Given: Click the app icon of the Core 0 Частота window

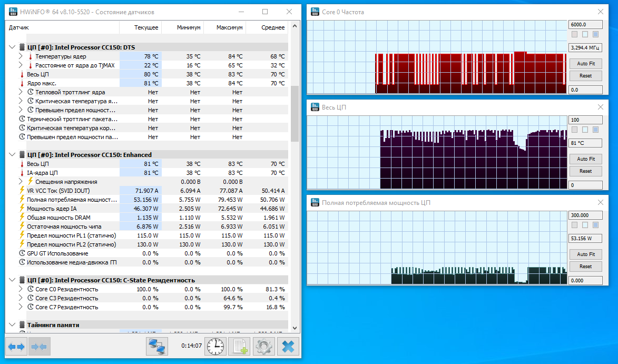Looking at the screenshot, I should pos(315,12).
